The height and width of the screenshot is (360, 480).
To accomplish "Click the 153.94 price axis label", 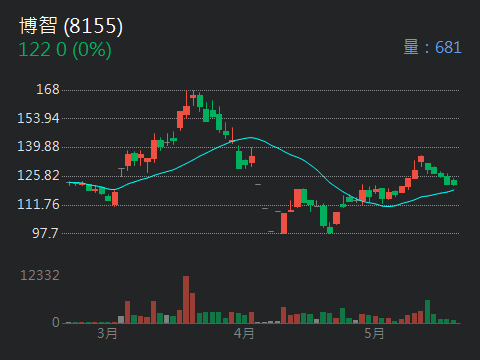I will tap(38, 118).
